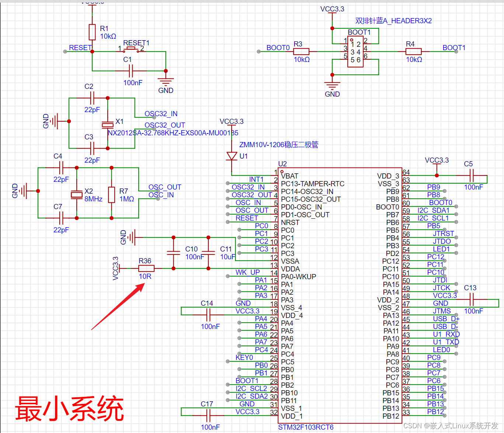The image size is (504, 433).
Task: Select the R7 1MΩ resistor symbol
Action: (111, 195)
